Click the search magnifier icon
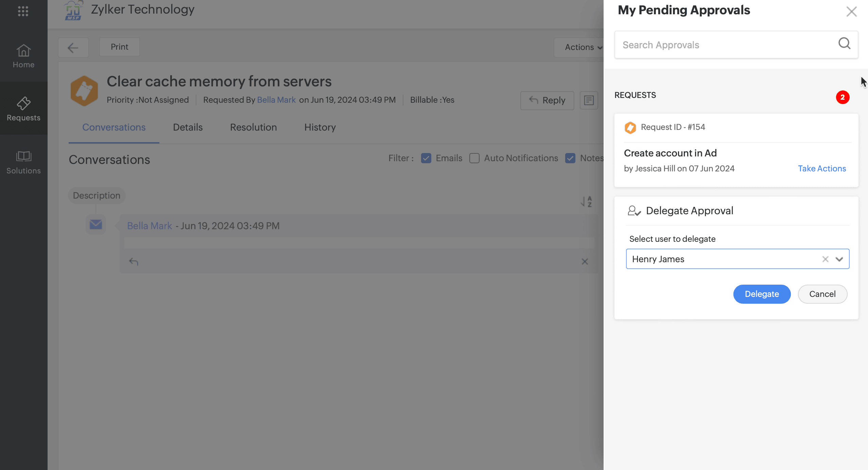The width and height of the screenshot is (868, 470). pos(844,44)
